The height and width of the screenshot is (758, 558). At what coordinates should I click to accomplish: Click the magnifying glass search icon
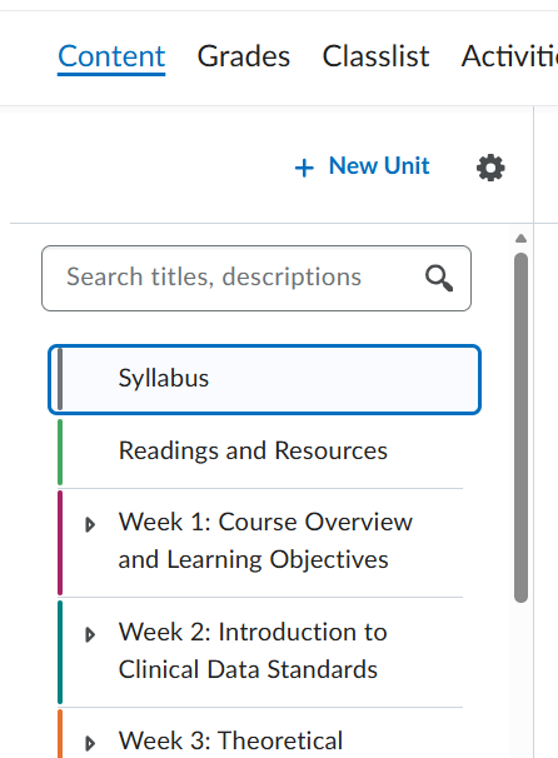coord(439,278)
